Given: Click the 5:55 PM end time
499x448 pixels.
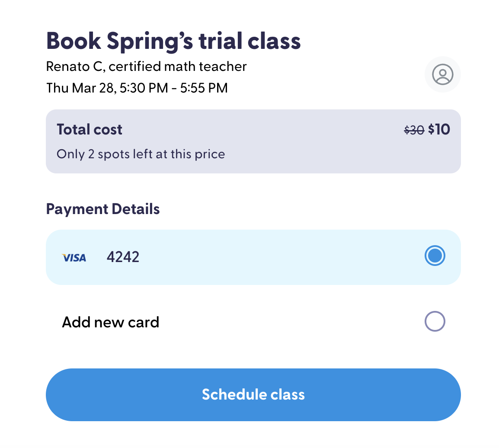Looking at the screenshot, I should [204, 88].
